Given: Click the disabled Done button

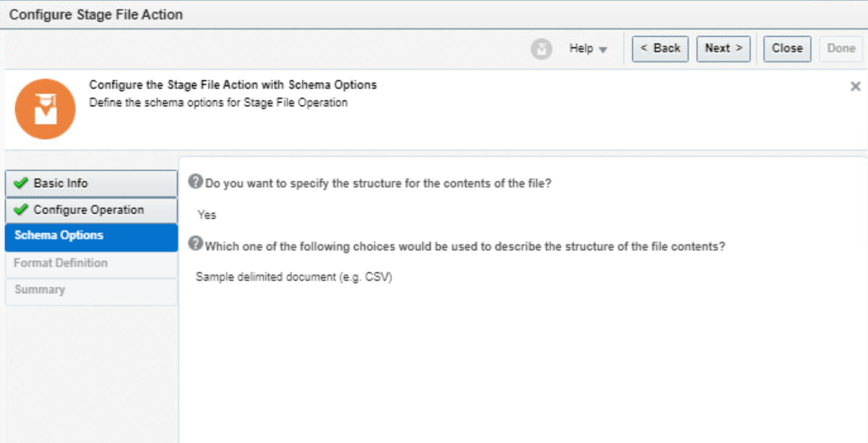Looking at the screenshot, I should [x=840, y=49].
